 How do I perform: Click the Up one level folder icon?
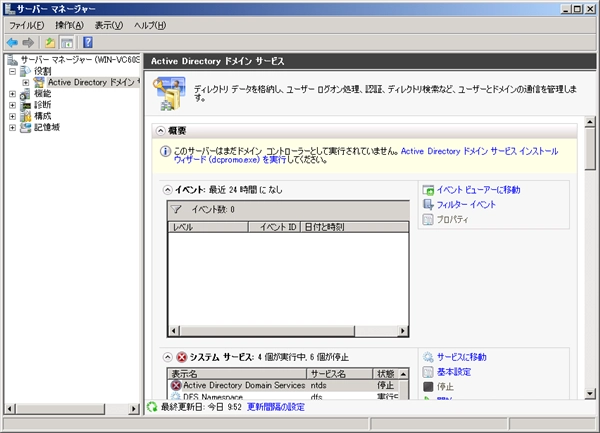pos(50,42)
